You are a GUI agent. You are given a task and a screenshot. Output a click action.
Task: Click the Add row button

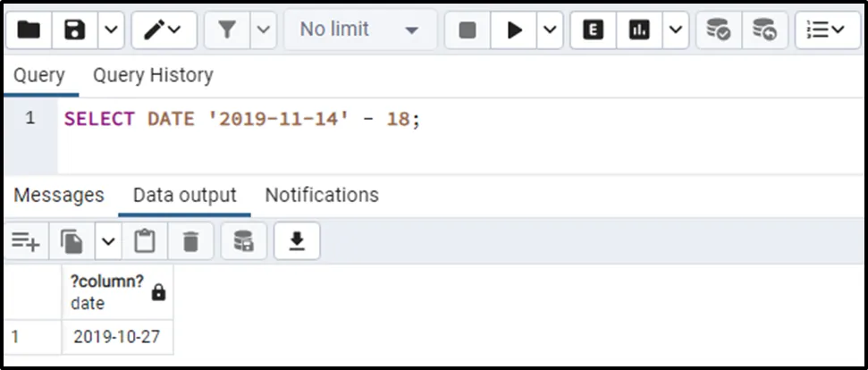coord(26,240)
